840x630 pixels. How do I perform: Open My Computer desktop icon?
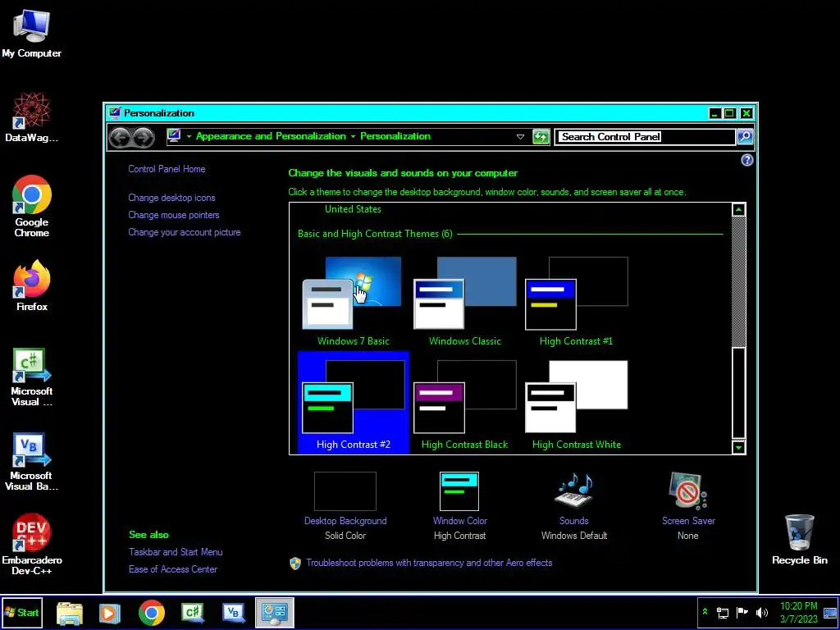pos(32,34)
